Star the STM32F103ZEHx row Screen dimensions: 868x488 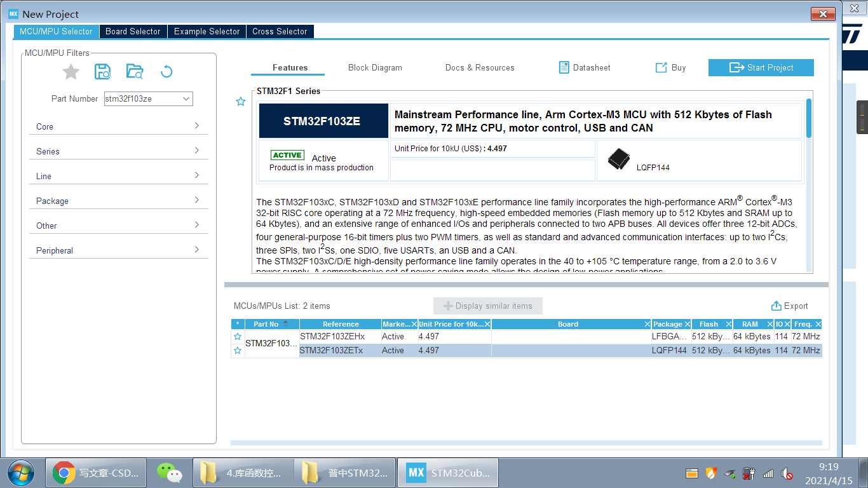point(237,337)
